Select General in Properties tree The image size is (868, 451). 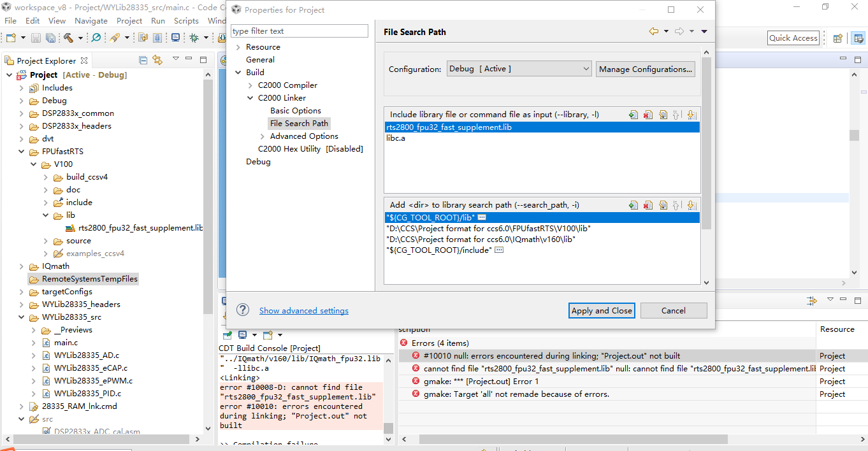click(x=260, y=60)
